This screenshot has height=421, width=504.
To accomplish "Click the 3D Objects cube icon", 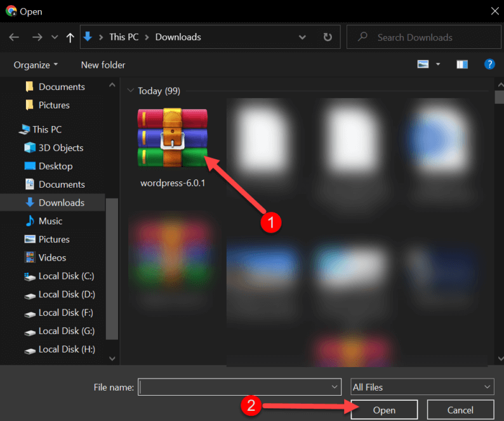I will pyautogui.click(x=30, y=148).
